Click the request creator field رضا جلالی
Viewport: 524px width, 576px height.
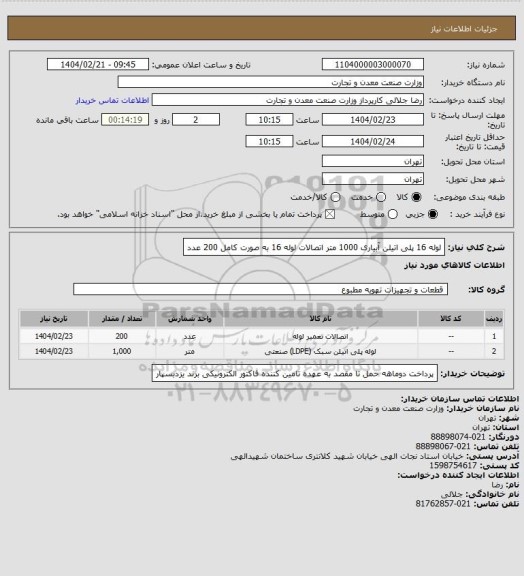click(x=288, y=100)
